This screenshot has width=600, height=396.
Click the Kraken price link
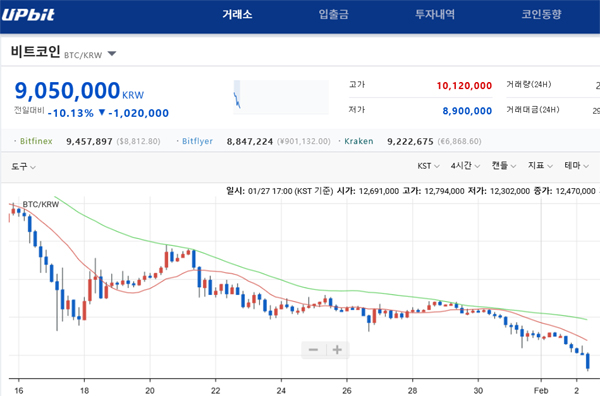click(410, 141)
